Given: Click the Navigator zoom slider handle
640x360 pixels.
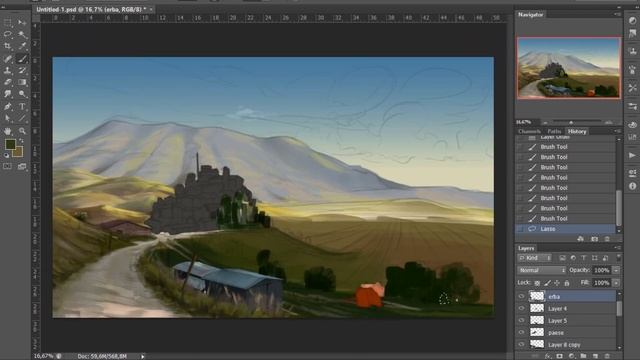Looking at the screenshot, I should pos(571,122).
